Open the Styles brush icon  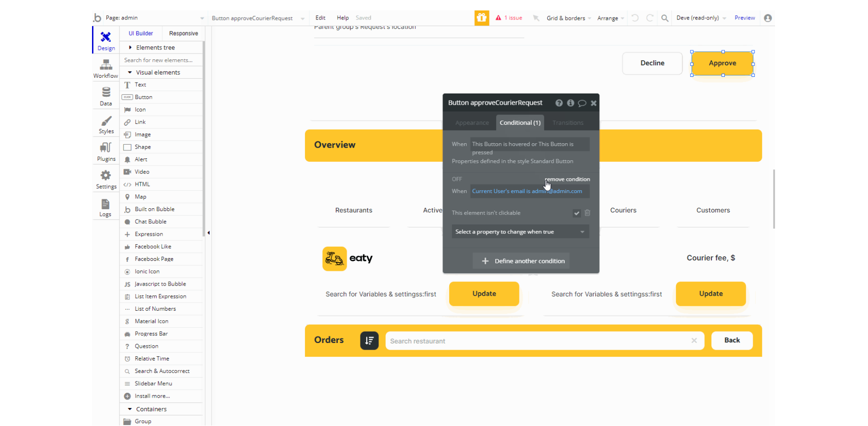[x=106, y=120]
